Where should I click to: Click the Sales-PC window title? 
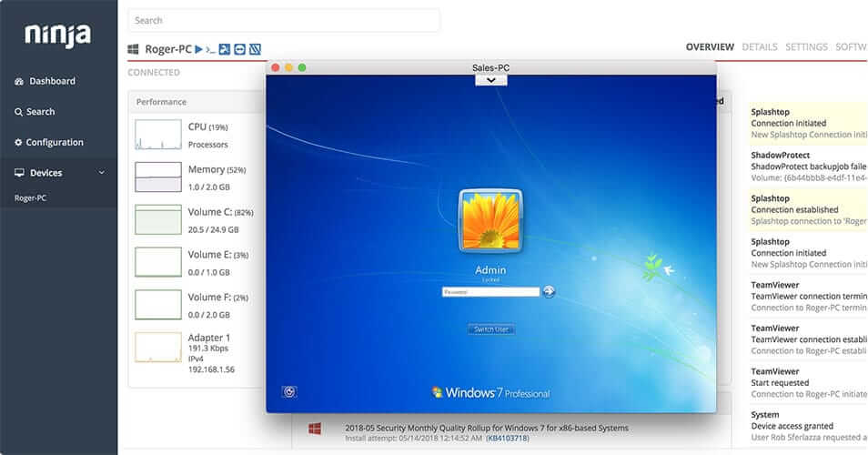tap(491, 67)
